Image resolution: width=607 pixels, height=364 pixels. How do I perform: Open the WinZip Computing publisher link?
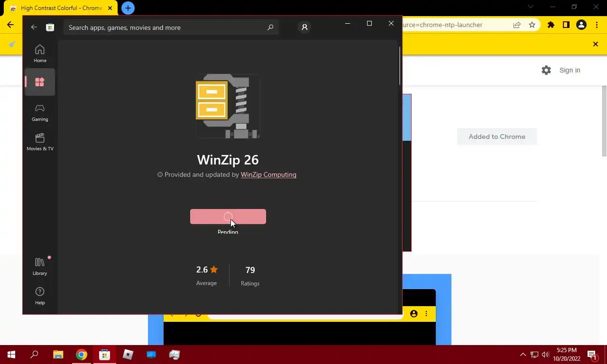point(268,174)
